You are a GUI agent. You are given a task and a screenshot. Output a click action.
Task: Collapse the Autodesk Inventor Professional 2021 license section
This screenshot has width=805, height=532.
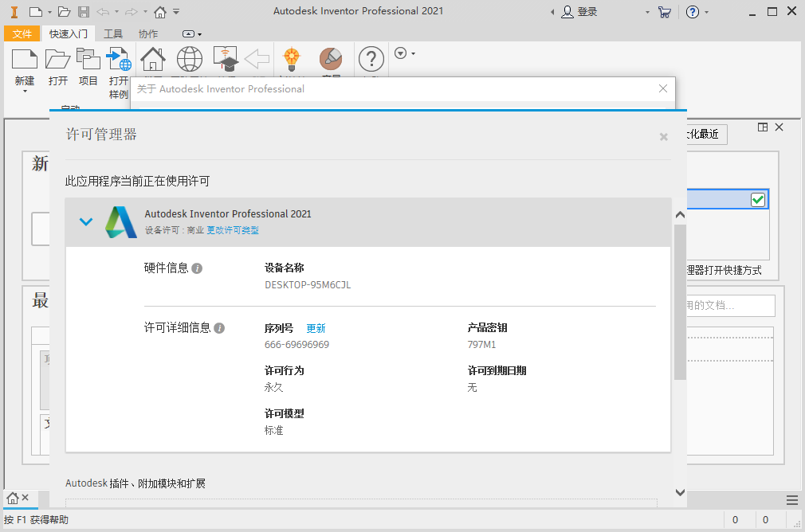tap(86, 221)
